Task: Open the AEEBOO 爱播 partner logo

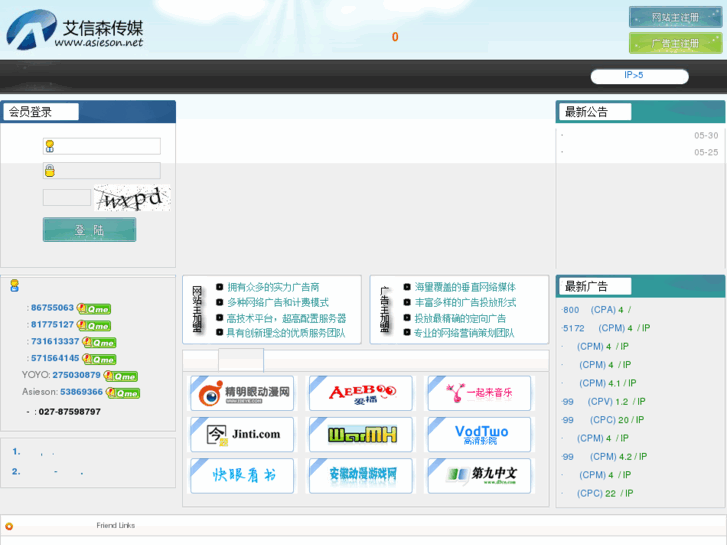Action: [x=361, y=393]
